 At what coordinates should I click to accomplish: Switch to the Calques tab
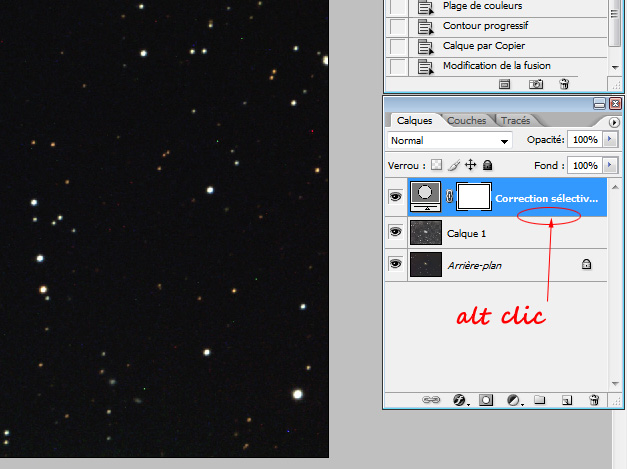tap(414, 120)
